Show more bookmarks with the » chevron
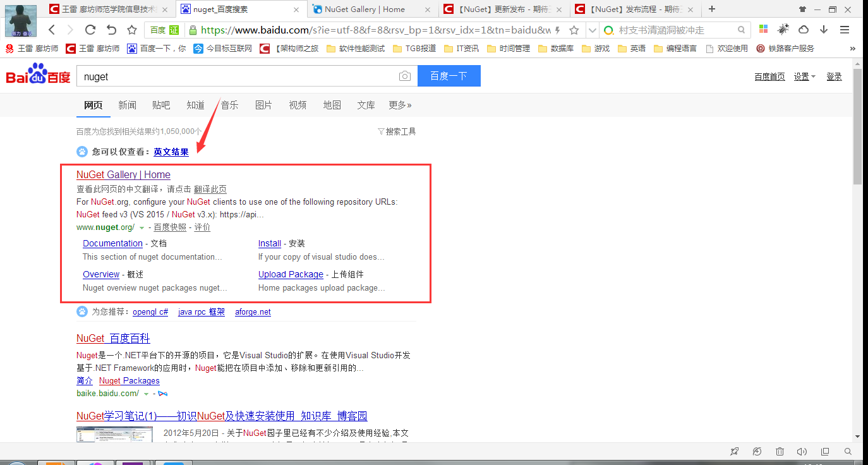 [x=852, y=49]
